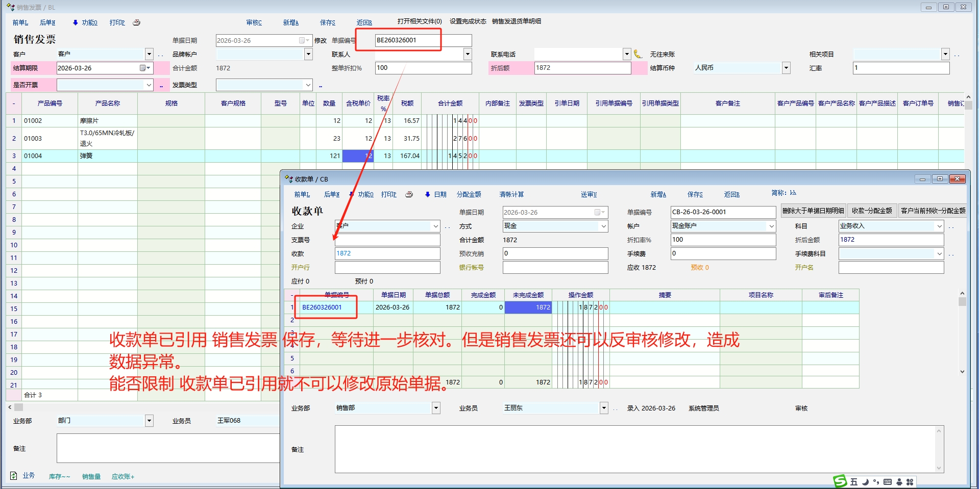This screenshot has width=980, height=489.
Task: Click 审核C in sales invoice menu
Action: (254, 22)
